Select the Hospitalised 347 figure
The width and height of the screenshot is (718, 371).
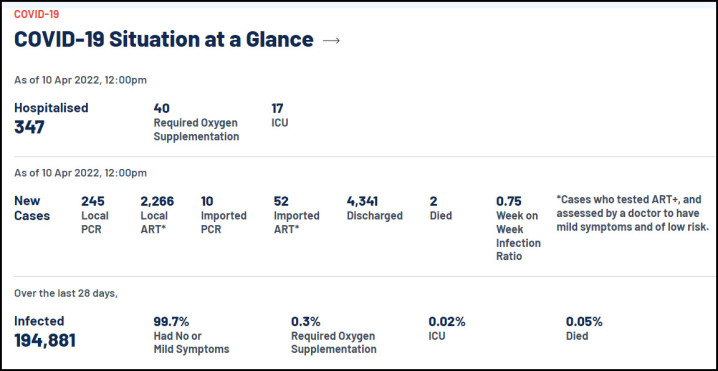(x=51, y=118)
